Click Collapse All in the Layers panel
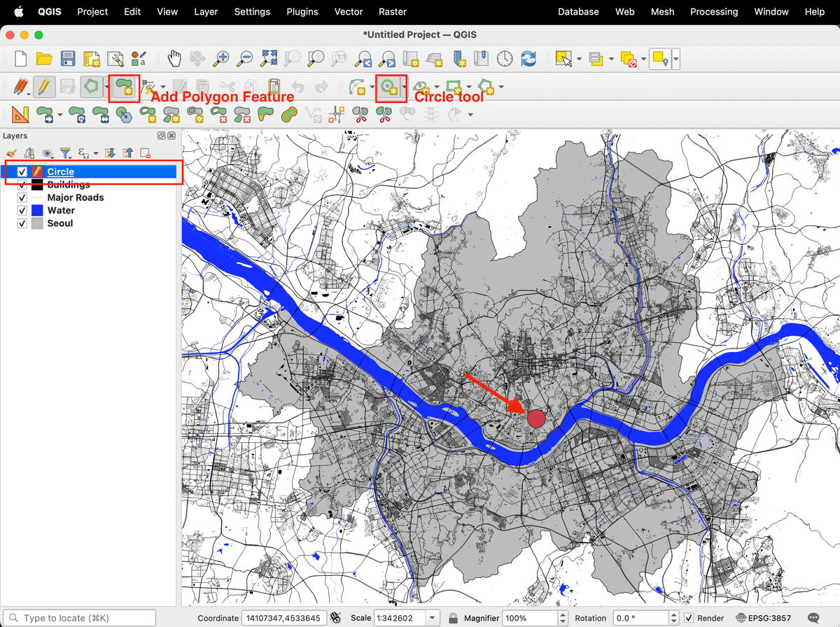This screenshot has width=840, height=627. pos(127,153)
